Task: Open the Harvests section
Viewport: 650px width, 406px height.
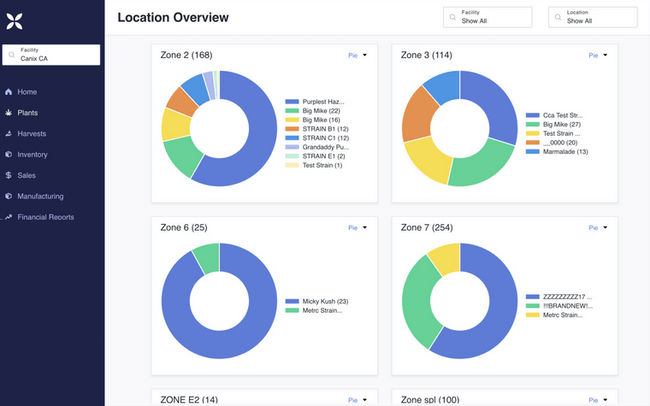Action: (32, 134)
